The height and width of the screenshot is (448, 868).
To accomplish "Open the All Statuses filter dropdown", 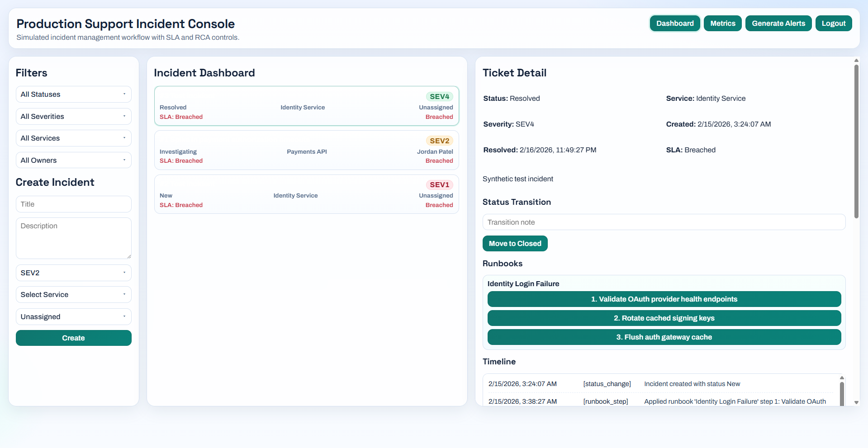I will 73,94.
